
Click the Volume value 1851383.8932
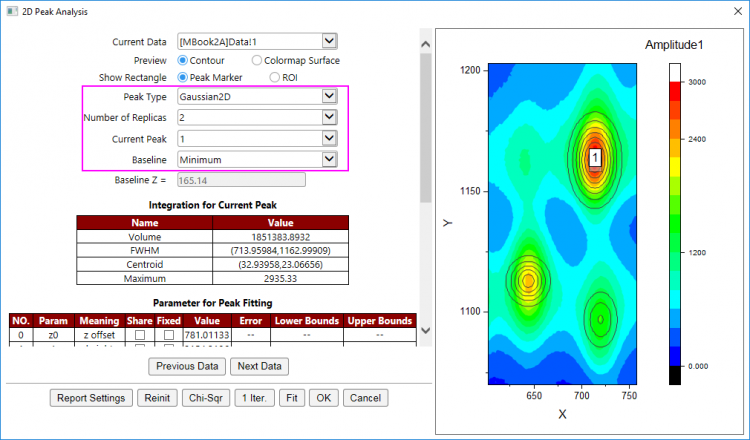[280, 237]
